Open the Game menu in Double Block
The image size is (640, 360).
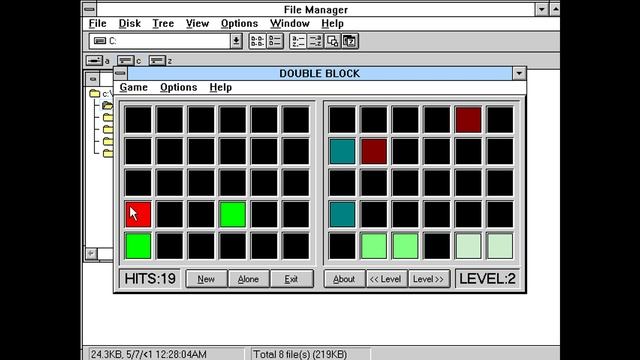133,87
